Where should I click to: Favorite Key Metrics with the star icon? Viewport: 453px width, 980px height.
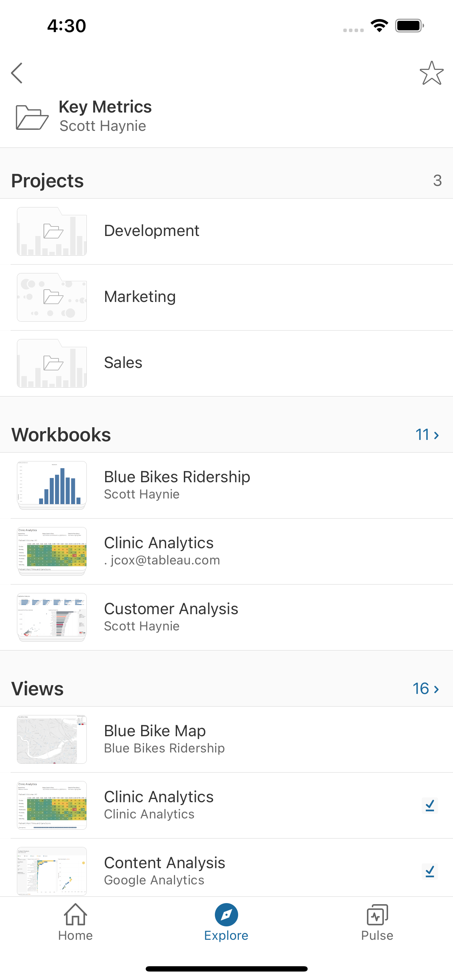coord(431,73)
